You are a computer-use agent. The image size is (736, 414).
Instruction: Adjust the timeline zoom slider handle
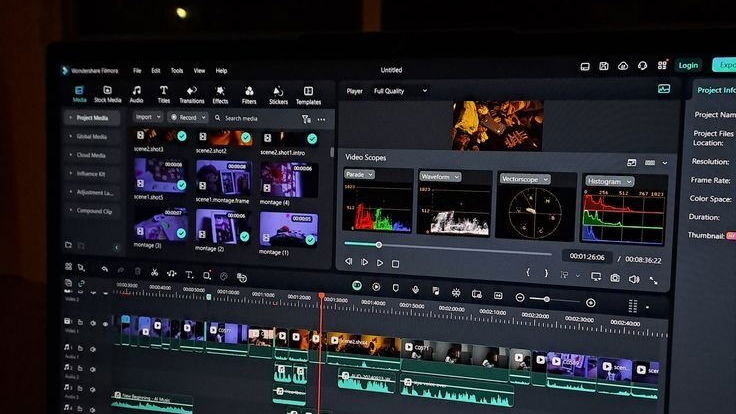pos(547,299)
